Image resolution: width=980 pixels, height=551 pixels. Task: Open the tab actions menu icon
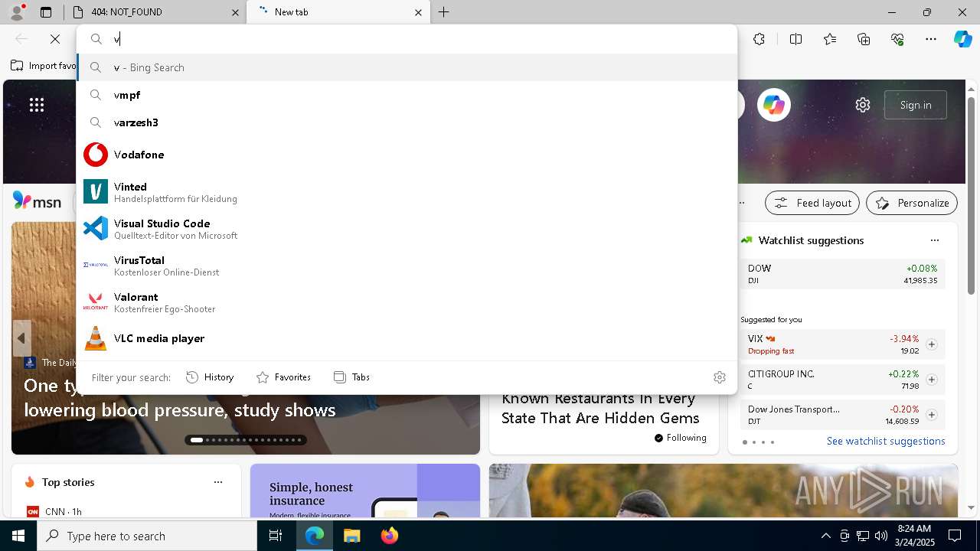46,12
